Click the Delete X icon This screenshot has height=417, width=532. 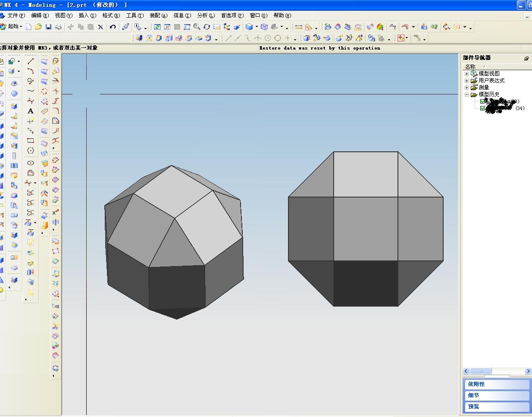pyautogui.click(x=100, y=27)
